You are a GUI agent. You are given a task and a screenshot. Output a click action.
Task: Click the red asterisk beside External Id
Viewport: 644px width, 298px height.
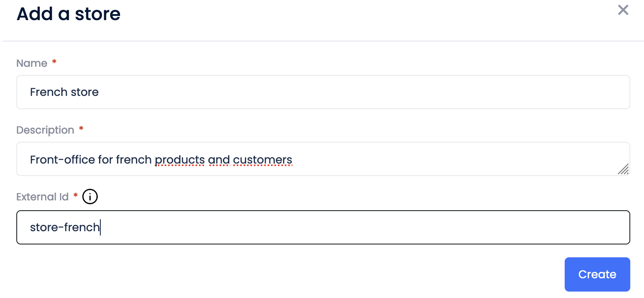(75, 196)
